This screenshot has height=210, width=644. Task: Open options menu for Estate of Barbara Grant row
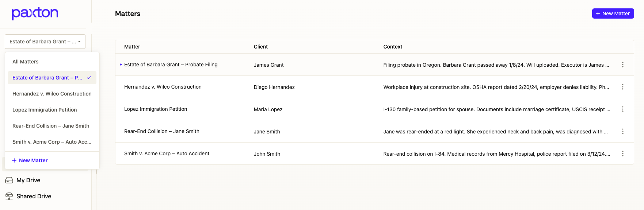(x=622, y=65)
